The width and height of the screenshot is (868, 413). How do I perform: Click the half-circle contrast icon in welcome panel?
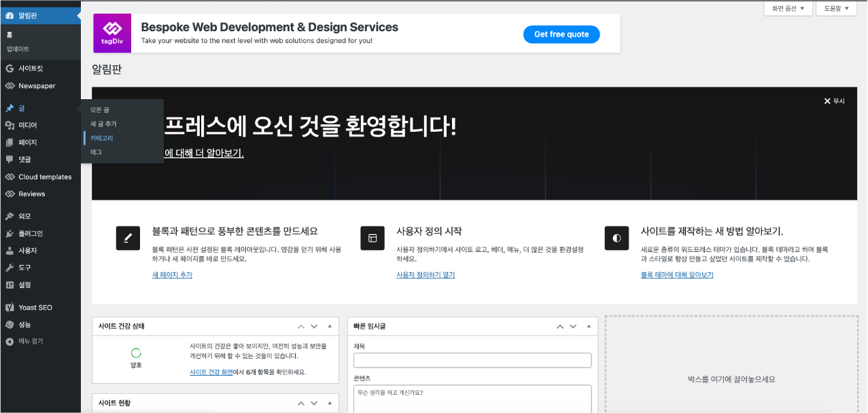point(617,238)
